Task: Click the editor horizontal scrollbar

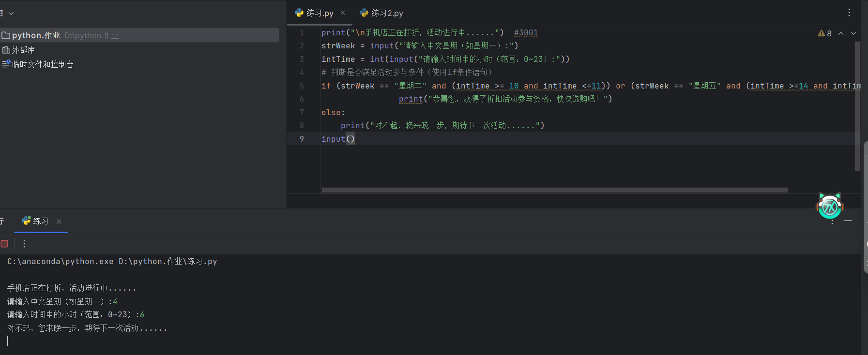Action: pos(555,190)
